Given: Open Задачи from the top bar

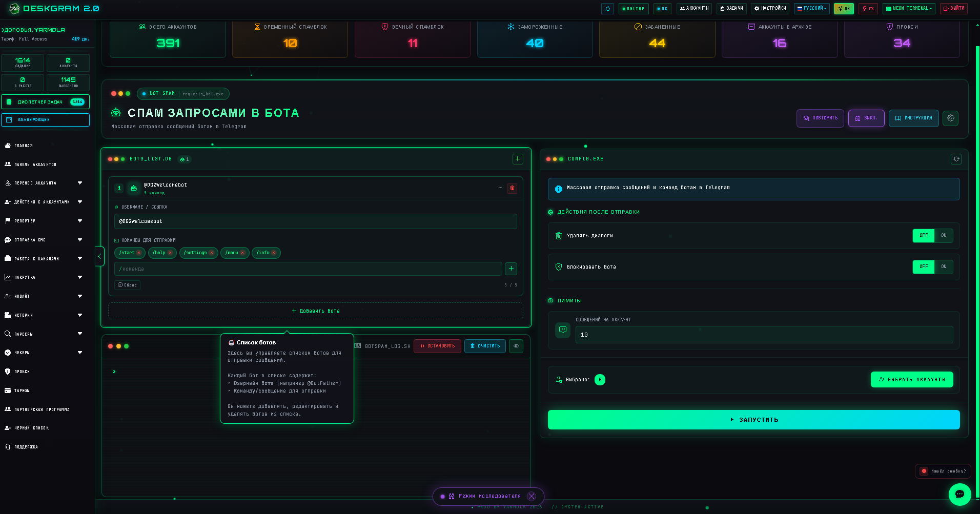Looking at the screenshot, I should click(731, 9).
